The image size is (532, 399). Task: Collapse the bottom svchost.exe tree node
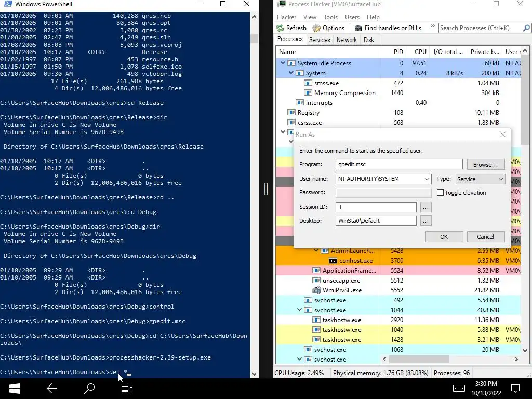[x=300, y=360]
